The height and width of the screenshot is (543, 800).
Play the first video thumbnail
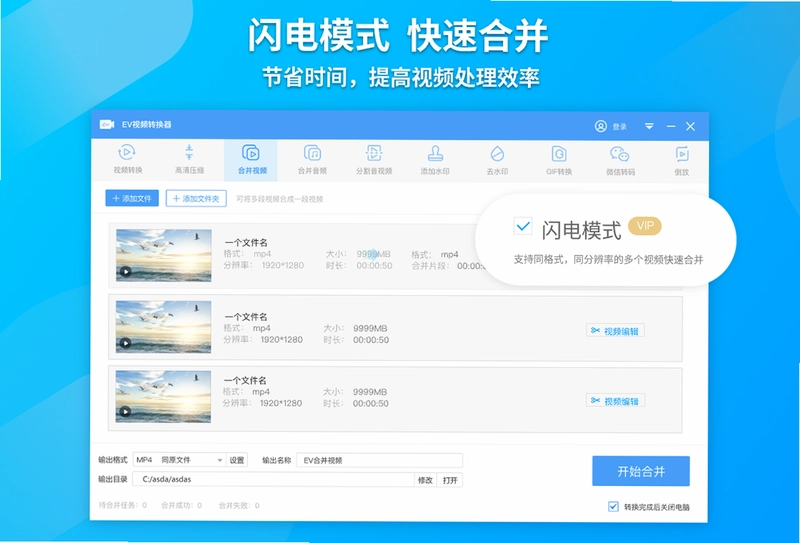click(x=126, y=272)
